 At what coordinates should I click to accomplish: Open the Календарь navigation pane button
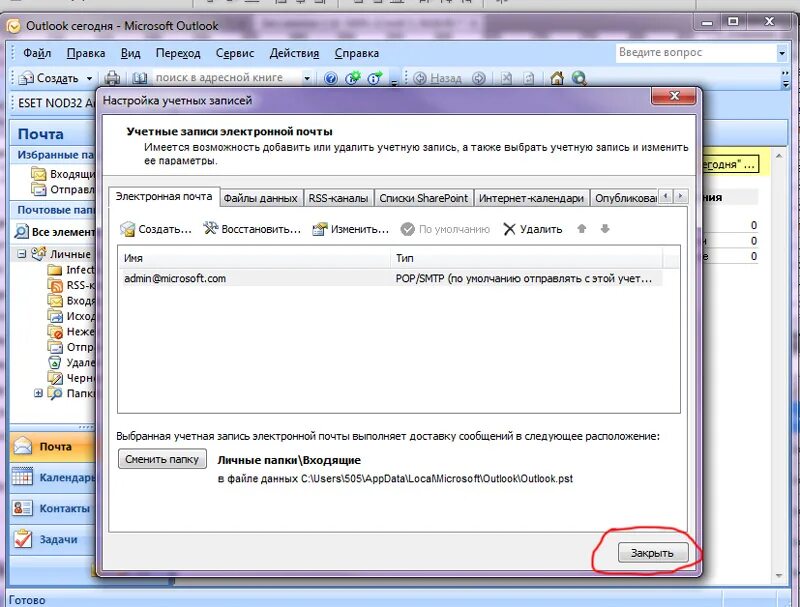coord(51,477)
